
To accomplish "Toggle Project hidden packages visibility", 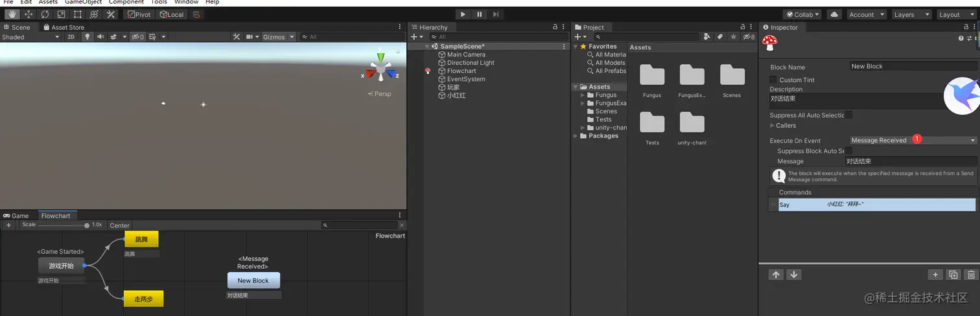I will pyautogui.click(x=748, y=37).
